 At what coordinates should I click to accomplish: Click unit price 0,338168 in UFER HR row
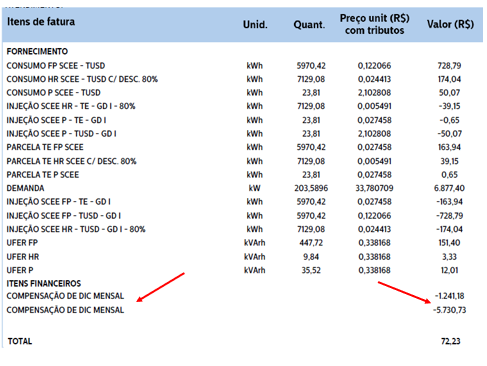tap(374, 257)
